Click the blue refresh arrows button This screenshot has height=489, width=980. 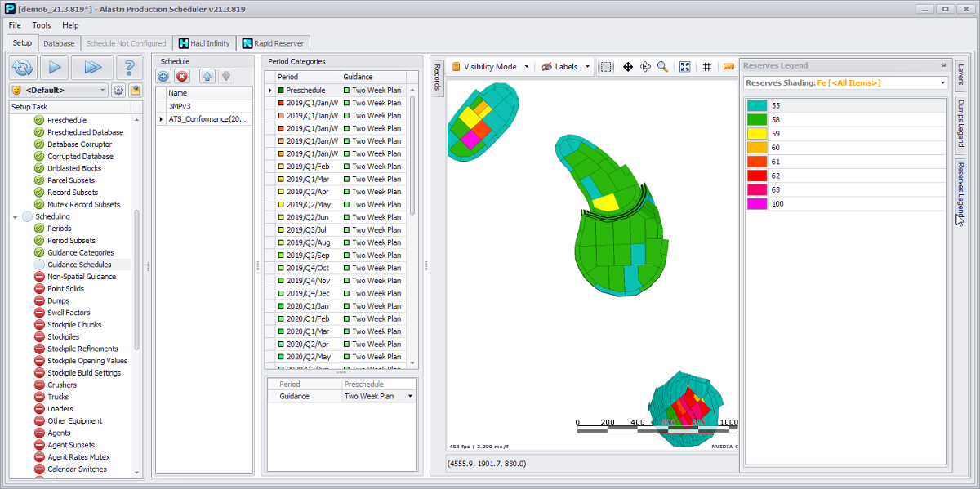24,67
